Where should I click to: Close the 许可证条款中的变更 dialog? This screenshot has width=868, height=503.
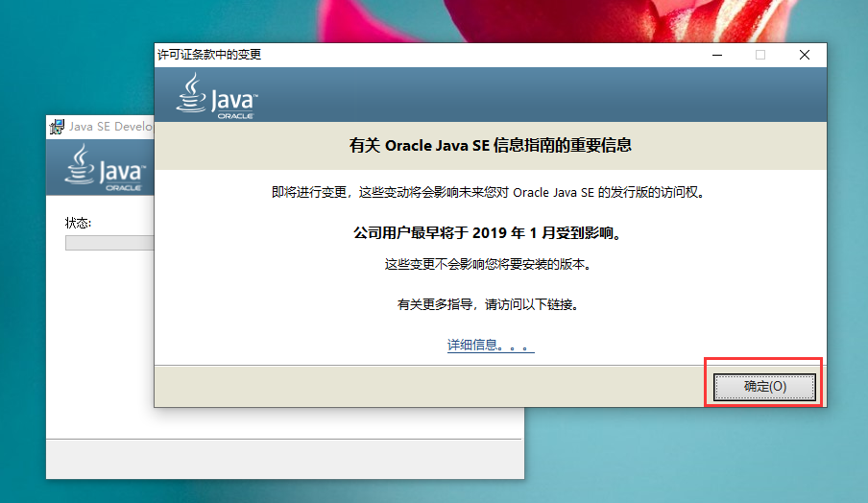coord(805,55)
